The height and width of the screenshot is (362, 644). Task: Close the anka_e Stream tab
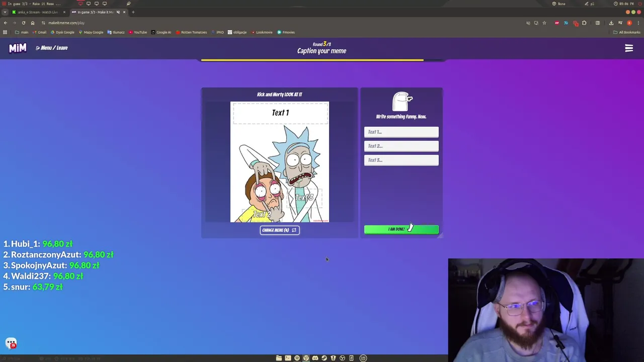coord(64,12)
